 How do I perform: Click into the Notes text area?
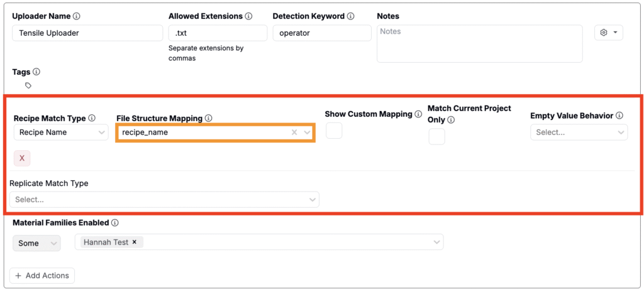(479, 43)
